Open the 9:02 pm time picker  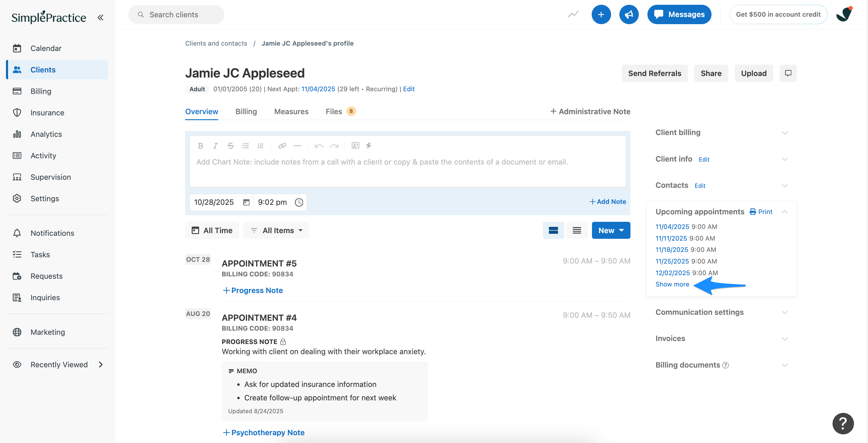280,202
